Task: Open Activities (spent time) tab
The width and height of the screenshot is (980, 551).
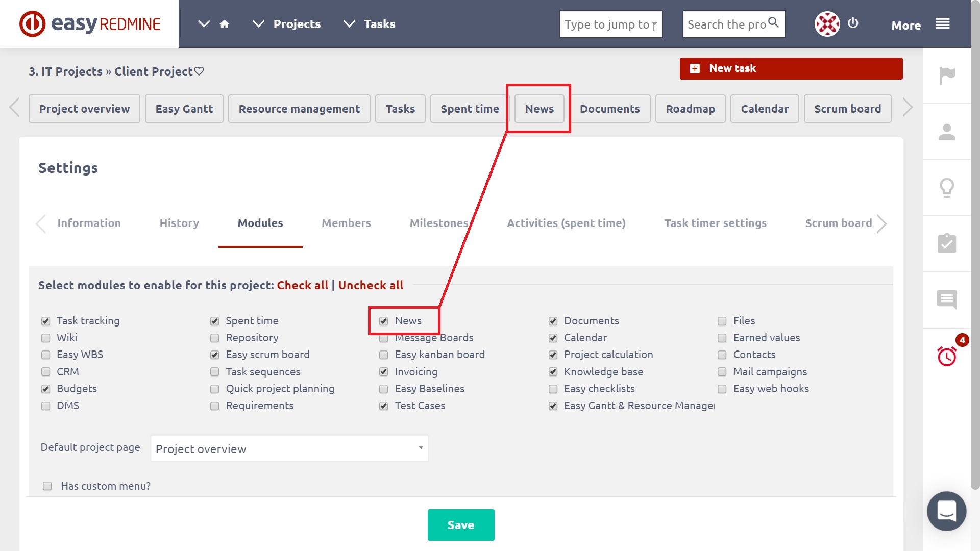Action: 566,223
